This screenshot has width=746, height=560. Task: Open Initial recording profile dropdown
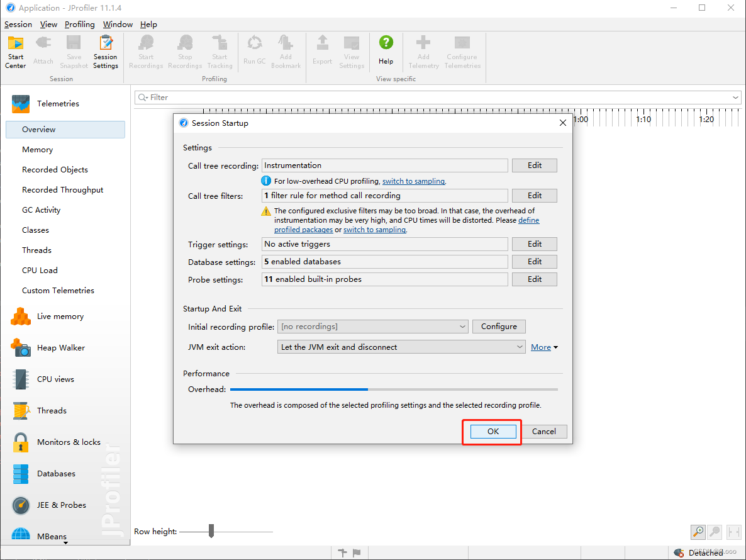point(372,327)
